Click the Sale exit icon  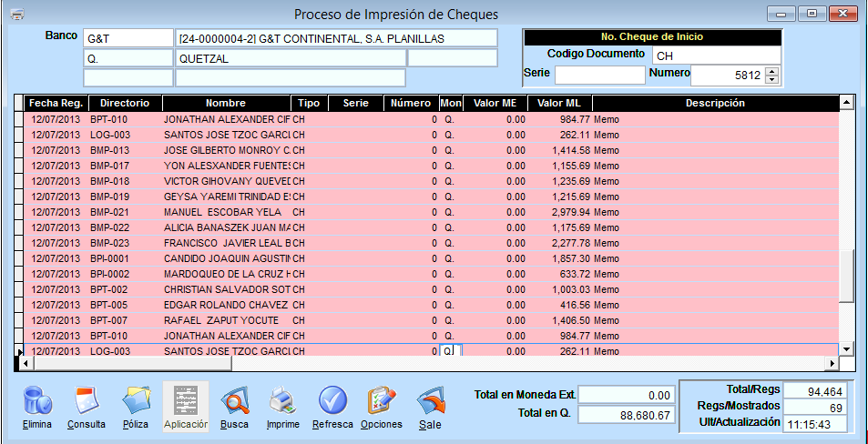click(430, 401)
